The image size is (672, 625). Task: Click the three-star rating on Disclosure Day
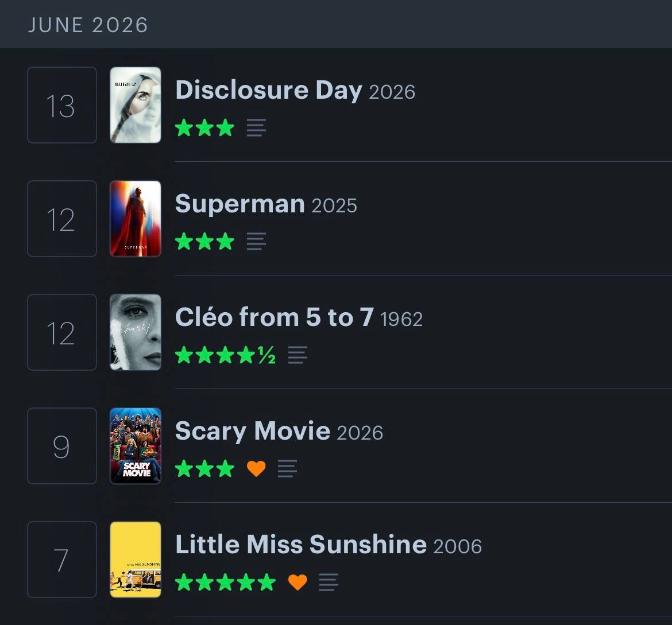click(204, 127)
